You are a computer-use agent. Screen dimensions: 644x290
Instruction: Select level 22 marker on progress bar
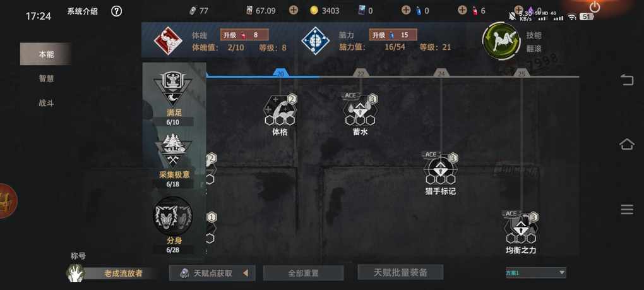(361, 73)
